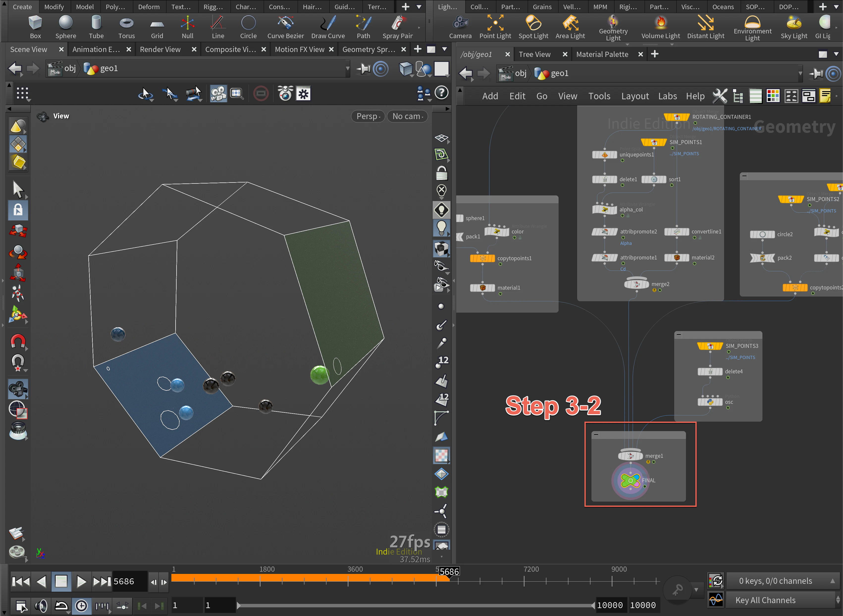
Task: Switch to the Render View tab
Action: pos(160,49)
